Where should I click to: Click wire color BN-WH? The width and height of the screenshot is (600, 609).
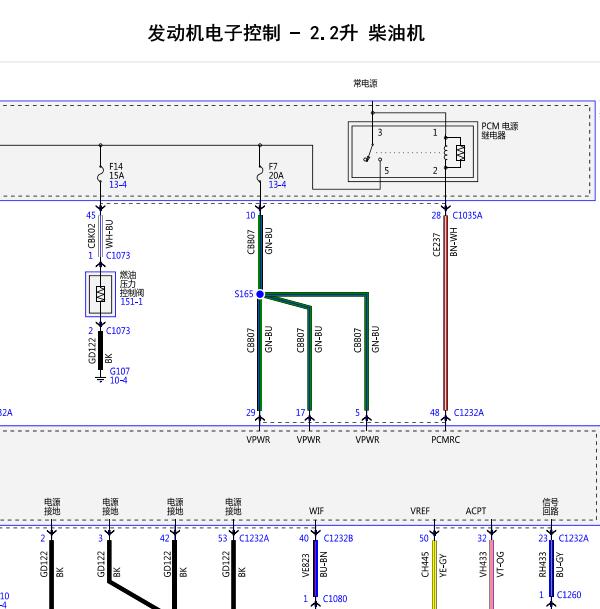pos(454,242)
